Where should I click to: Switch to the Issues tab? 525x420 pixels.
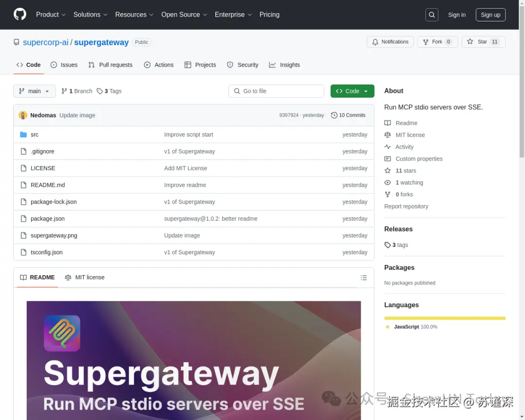64,65
